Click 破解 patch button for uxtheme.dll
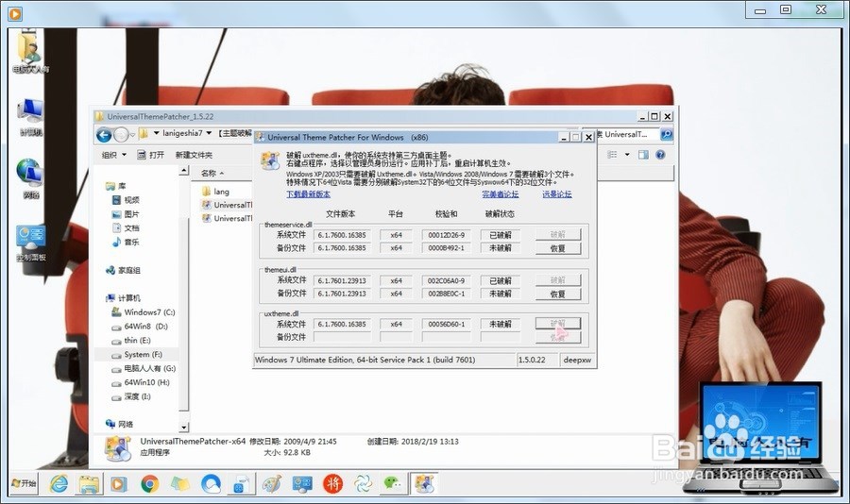 click(558, 324)
